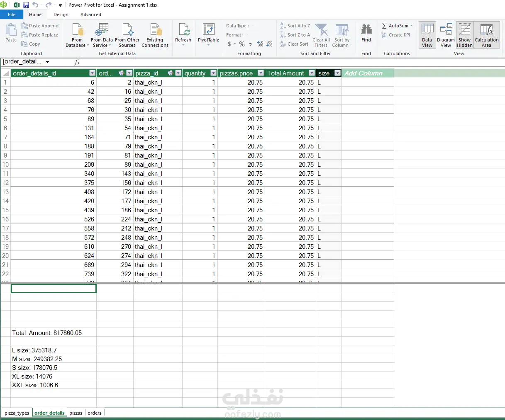Open the orders sheet tab

[x=95, y=413]
